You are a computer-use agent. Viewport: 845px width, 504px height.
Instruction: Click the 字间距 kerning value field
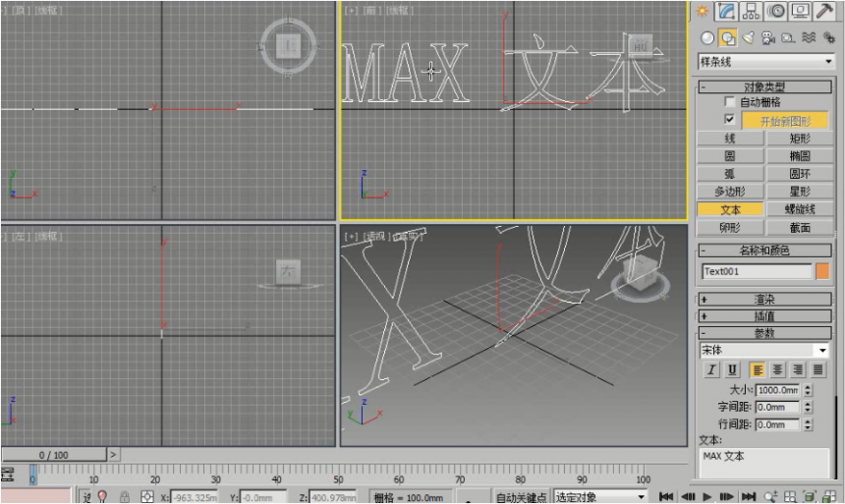(777, 407)
